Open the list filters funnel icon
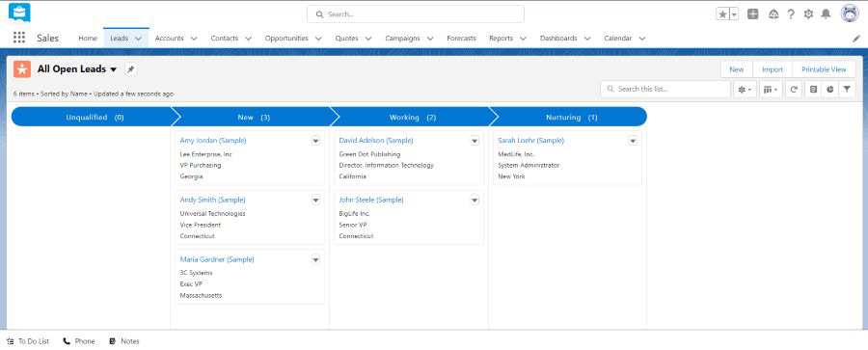This screenshot has height=350, width=868. (x=847, y=89)
